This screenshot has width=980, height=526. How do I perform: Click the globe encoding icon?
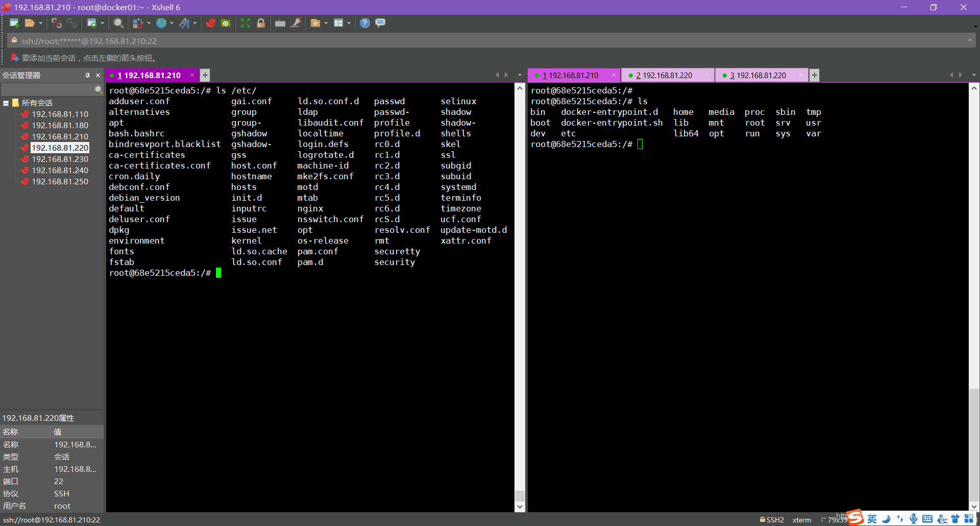coord(161,23)
